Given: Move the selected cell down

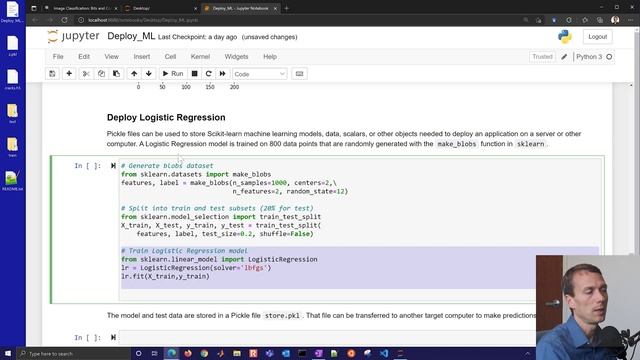Looking at the screenshot, I should tap(149, 74).
